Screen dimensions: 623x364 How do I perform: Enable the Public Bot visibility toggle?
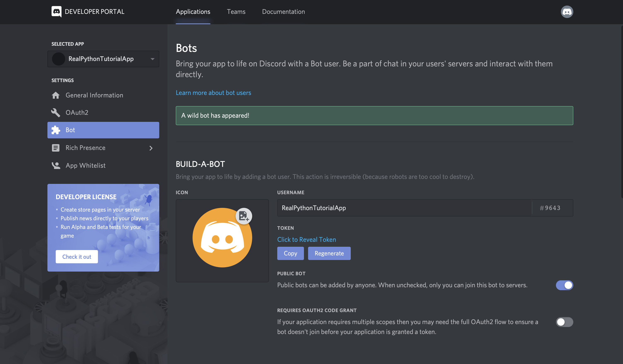(564, 285)
